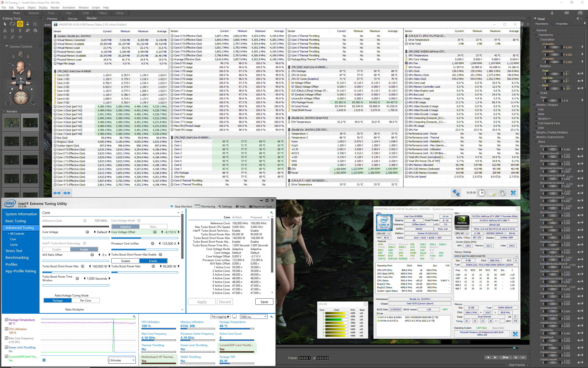Click the current Frame number field
588x368 pixels.
(304, 358)
